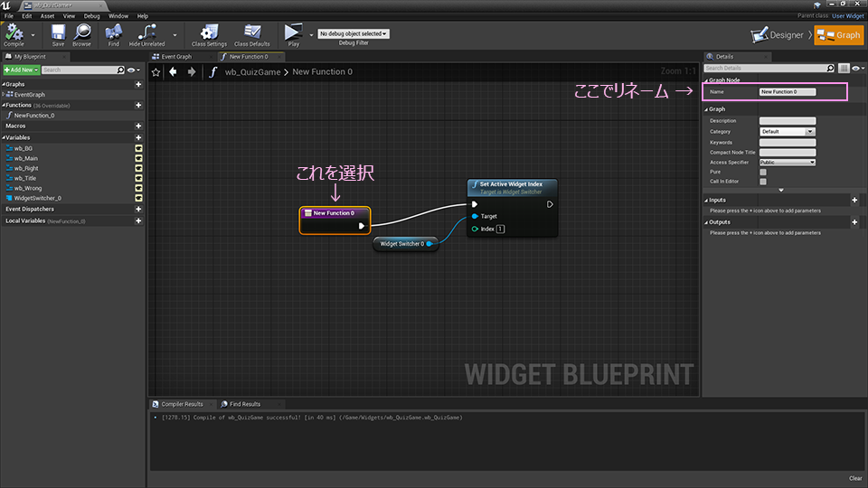
Task: Expand advanced Graph properties arrow
Action: coord(781,191)
